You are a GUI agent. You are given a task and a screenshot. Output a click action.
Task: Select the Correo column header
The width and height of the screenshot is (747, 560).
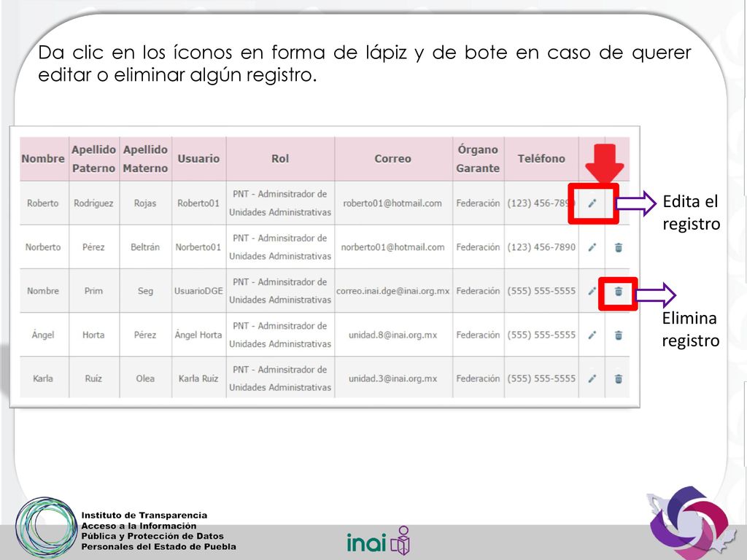pyautogui.click(x=393, y=158)
